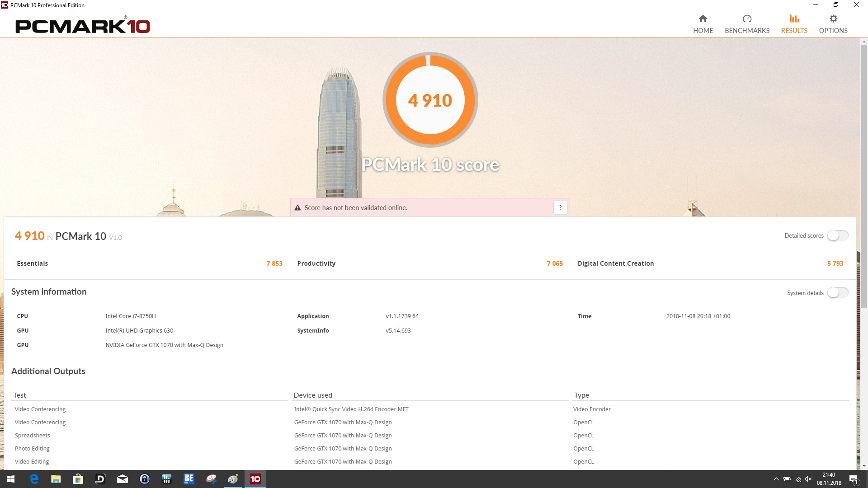Open the D-logo app in taskbar
Screen dimensions: 868x488
(x=100, y=479)
